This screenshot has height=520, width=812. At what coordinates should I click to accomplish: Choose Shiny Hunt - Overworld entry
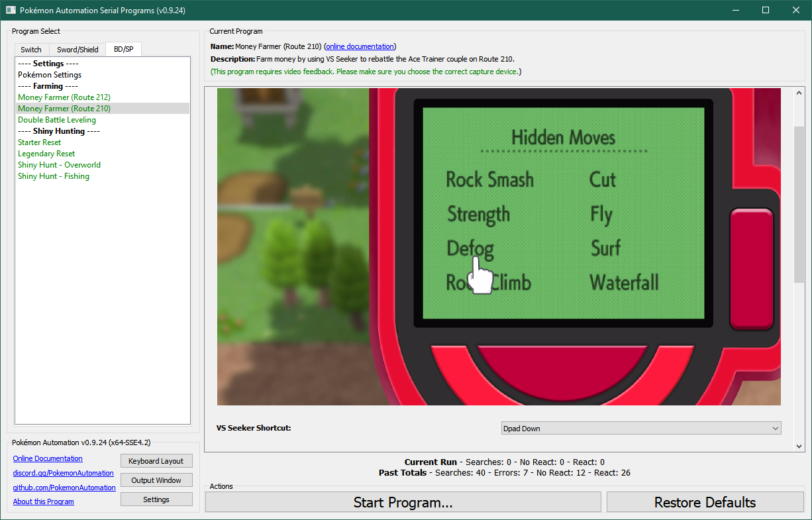click(60, 165)
